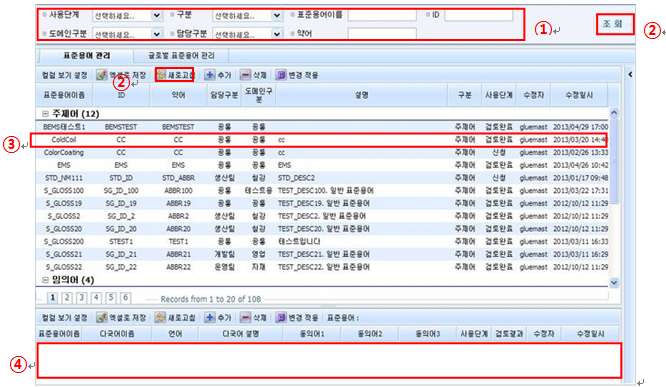Image resolution: width=666 pixels, height=387 pixels.
Task: Open the 담당구분 filter dropdown
Action: pyautogui.click(x=277, y=34)
